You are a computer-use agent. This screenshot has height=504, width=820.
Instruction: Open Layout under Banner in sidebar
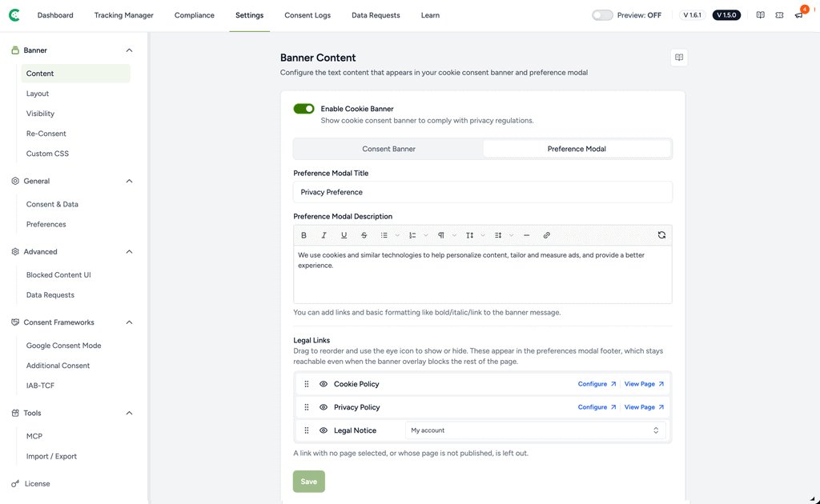pos(38,94)
